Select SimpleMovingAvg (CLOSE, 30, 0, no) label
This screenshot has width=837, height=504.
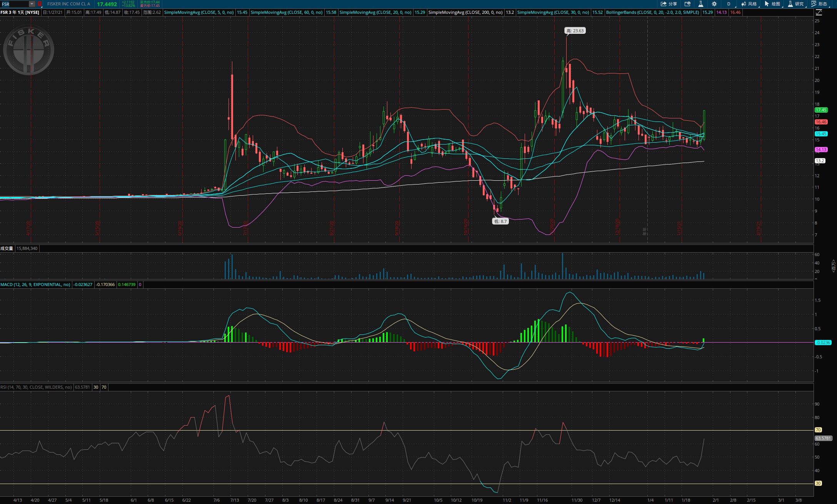coord(553,12)
